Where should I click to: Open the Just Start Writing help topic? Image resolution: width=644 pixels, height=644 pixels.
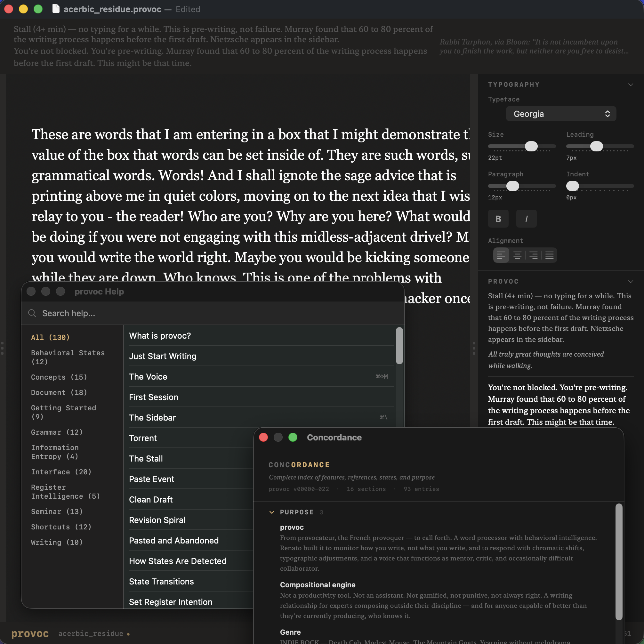pos(162,356)
